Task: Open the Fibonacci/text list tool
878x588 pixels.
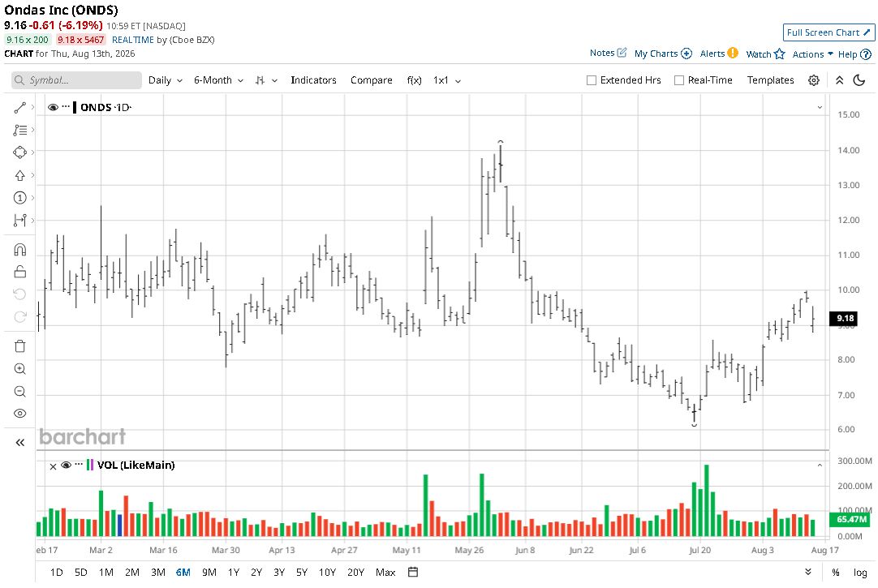Action: [19, 130]
